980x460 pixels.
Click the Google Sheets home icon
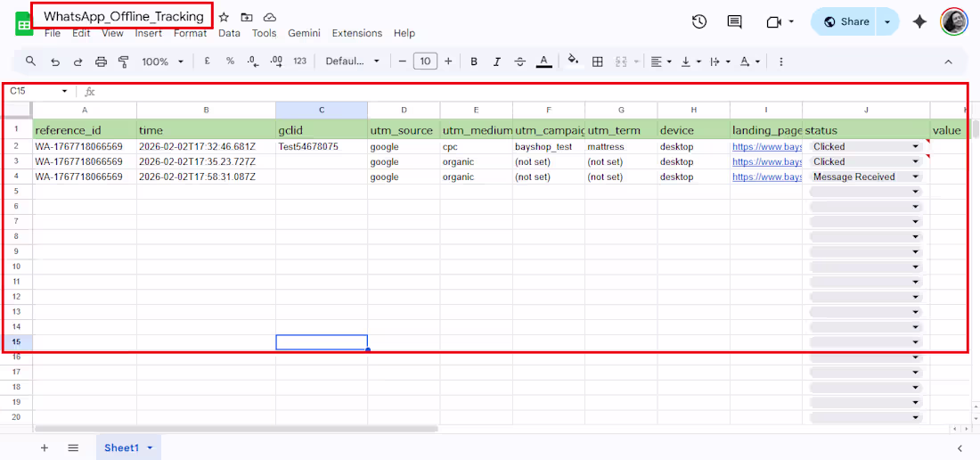click(x=23, y=24)
